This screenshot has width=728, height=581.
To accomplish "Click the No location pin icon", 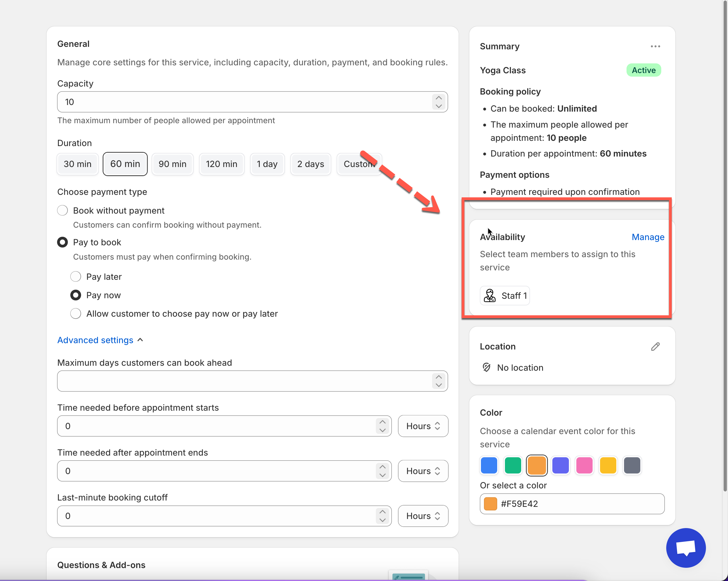I will (486, 367).
